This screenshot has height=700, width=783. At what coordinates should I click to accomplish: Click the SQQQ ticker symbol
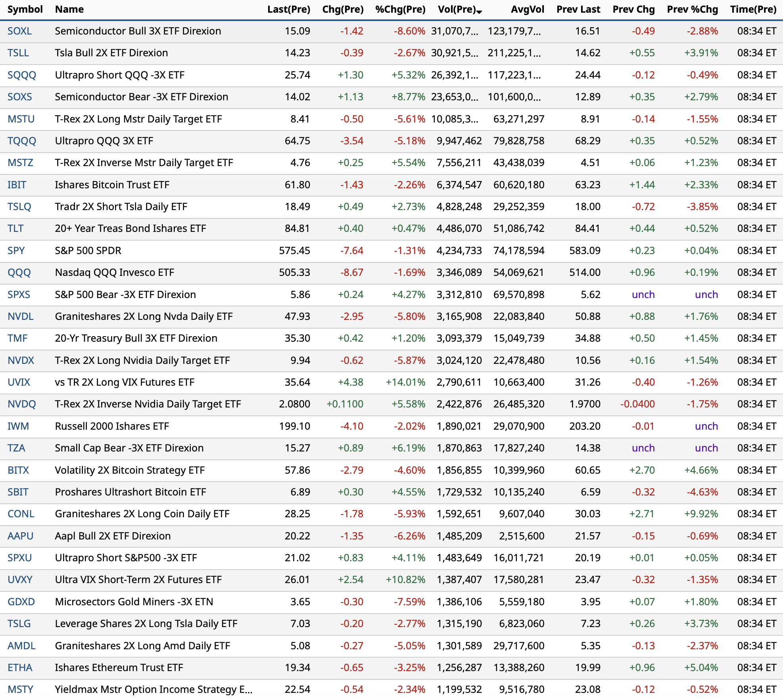pyautogui.click(x=22, y=75)
